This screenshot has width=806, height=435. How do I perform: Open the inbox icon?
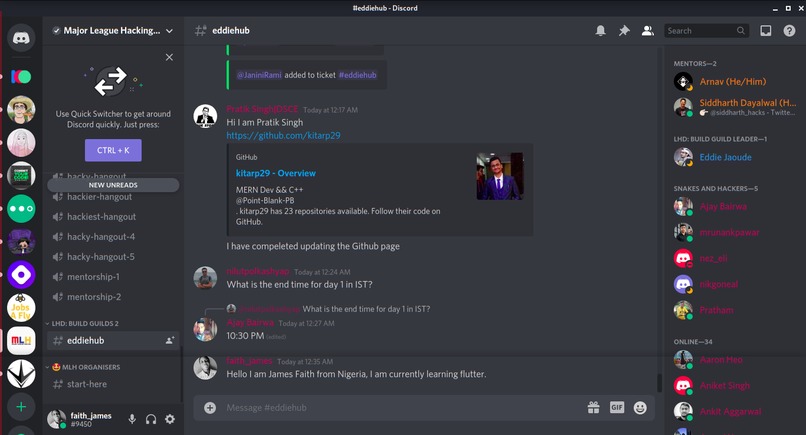coord(766,31)
